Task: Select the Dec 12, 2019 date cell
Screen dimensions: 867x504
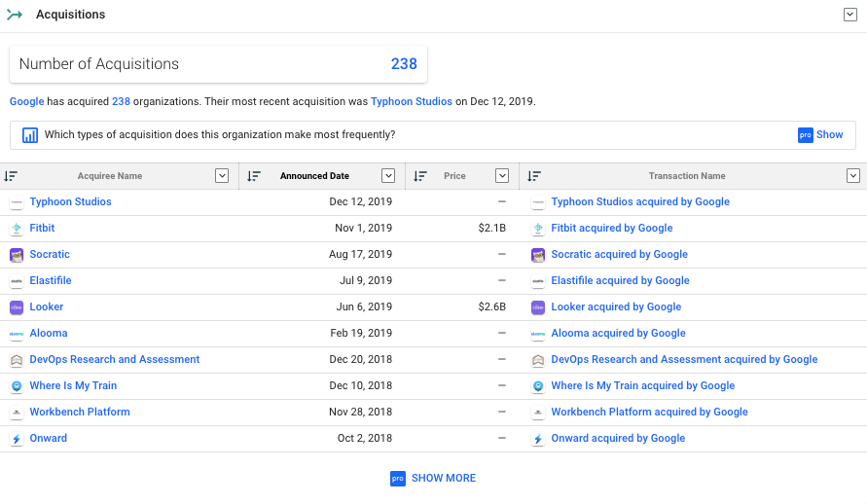Action: tap(360, 201)
